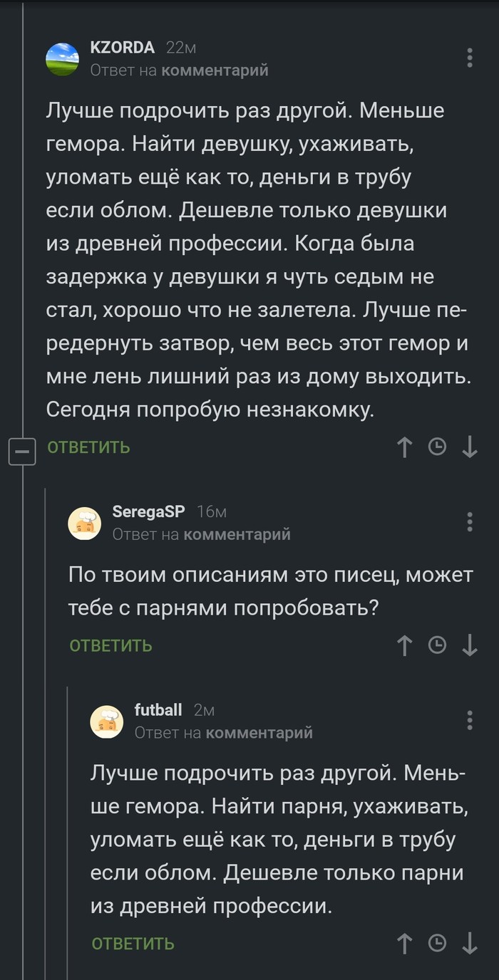Open the three-dot options for futball's comment
The image size is (499, 980).
[x=470, y=721]
